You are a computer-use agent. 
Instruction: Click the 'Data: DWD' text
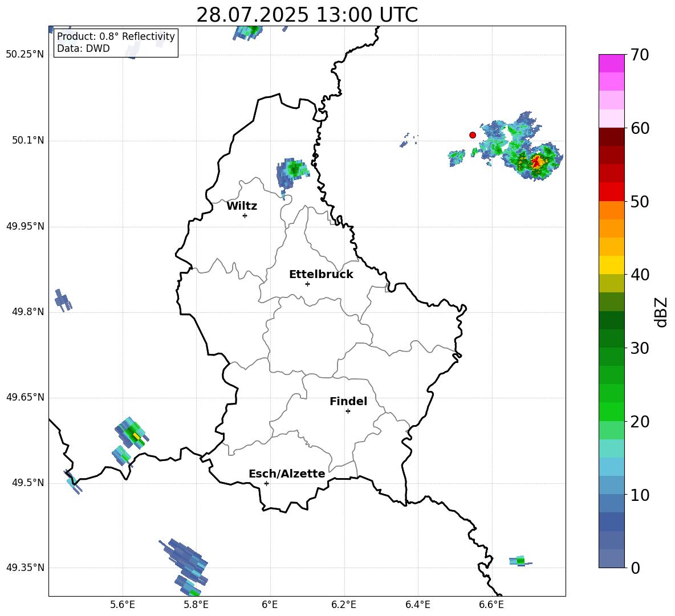pyautogui.click(x=83, y=48)
